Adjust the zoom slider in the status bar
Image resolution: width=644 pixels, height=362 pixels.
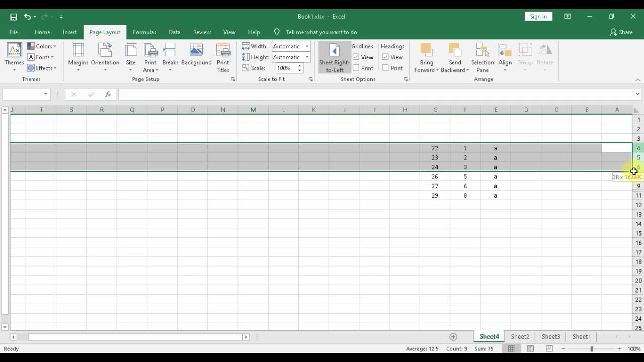coord(592,349)
